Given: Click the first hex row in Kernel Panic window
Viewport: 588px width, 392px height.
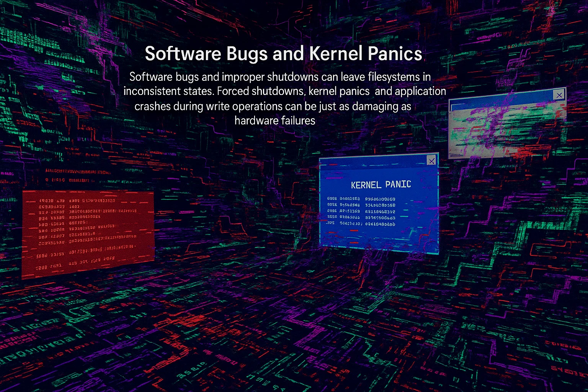Looking at the screenshot, I should point(361,199).
